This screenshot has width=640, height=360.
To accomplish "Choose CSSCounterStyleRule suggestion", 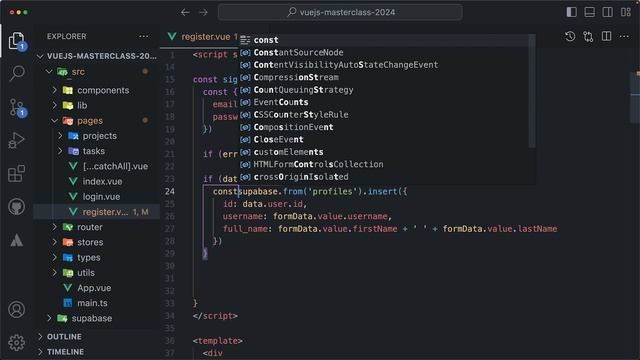I will click(x=384, y=115).
